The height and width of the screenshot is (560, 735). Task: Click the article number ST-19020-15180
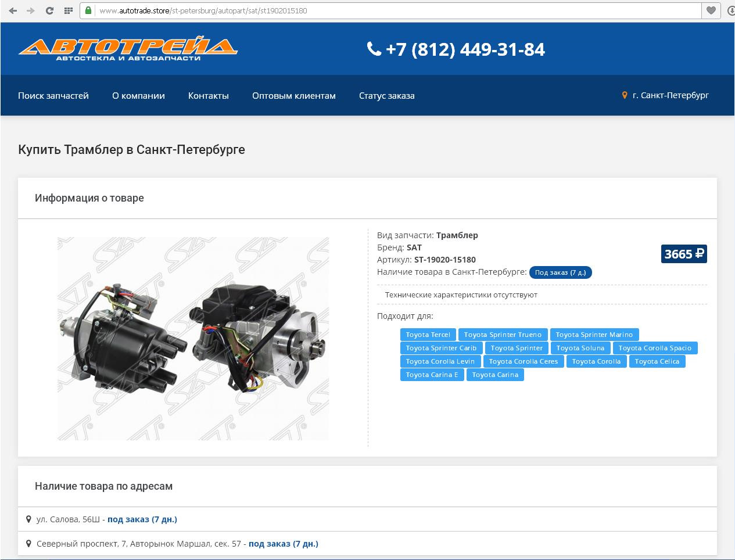tap(445, 260)
